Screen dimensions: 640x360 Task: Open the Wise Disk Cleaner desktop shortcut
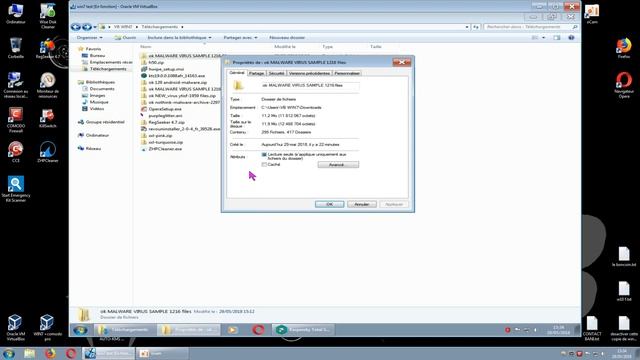[47, 16]
